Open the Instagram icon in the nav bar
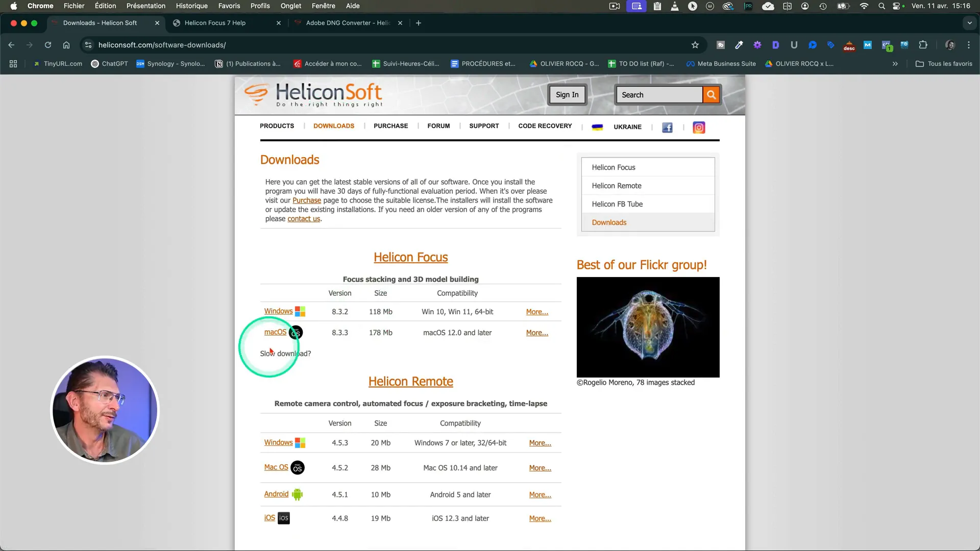The image size is (980, 551). coord(699,128)
